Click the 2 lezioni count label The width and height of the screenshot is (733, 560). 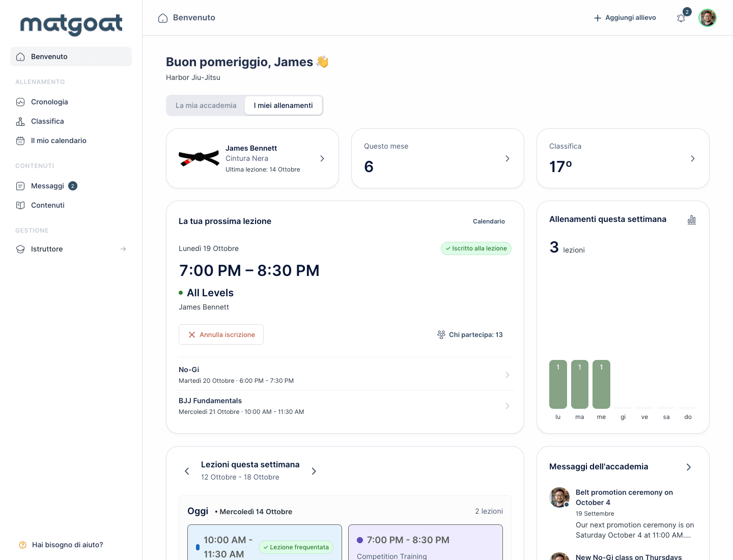pos(489,511)
